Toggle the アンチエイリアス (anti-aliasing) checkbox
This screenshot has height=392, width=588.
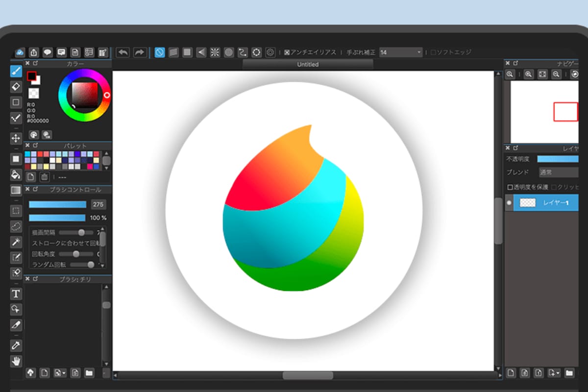point(287,52)
